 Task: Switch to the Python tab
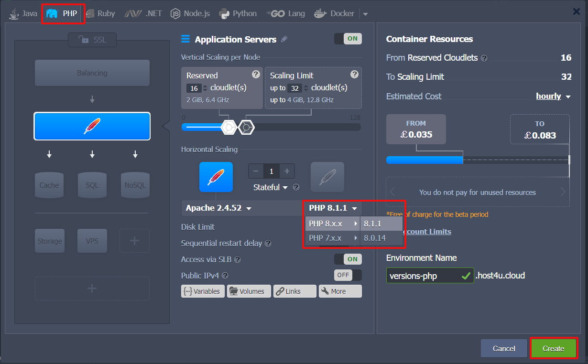[238, 13]
